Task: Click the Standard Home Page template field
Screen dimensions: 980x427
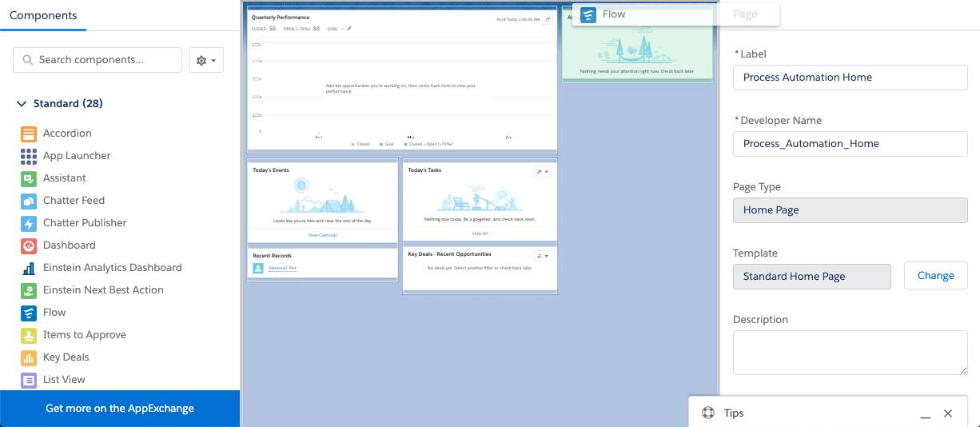Action: [x=812, y=277]
